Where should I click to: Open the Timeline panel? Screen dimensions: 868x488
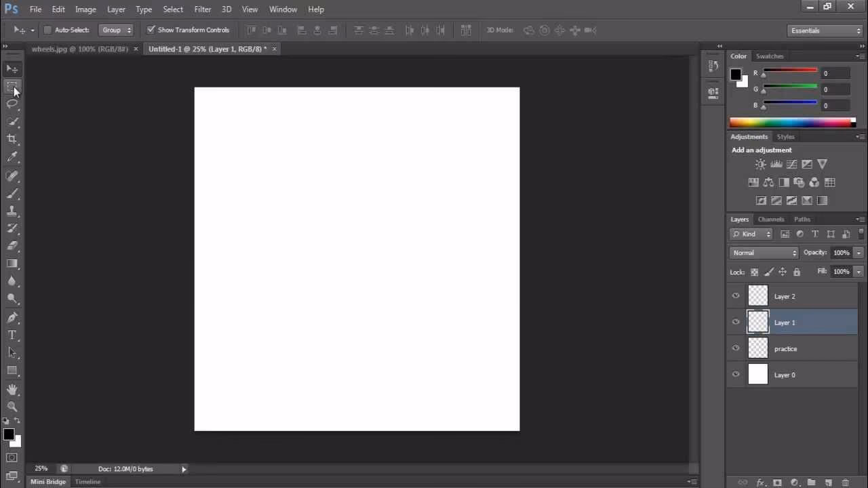point(87,481)
